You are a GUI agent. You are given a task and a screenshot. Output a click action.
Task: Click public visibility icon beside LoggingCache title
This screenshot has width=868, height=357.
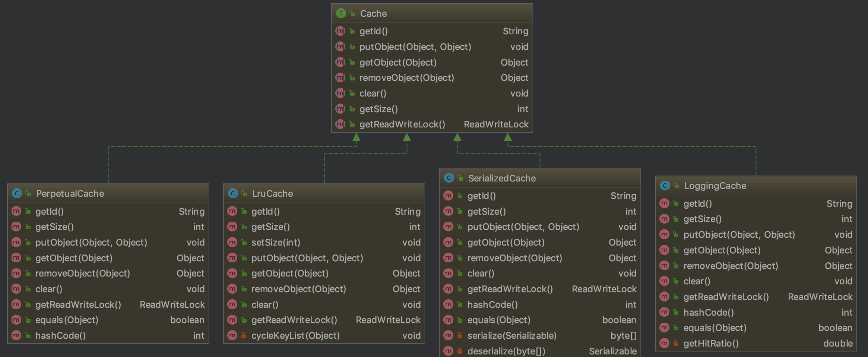(x=677, y=186)
